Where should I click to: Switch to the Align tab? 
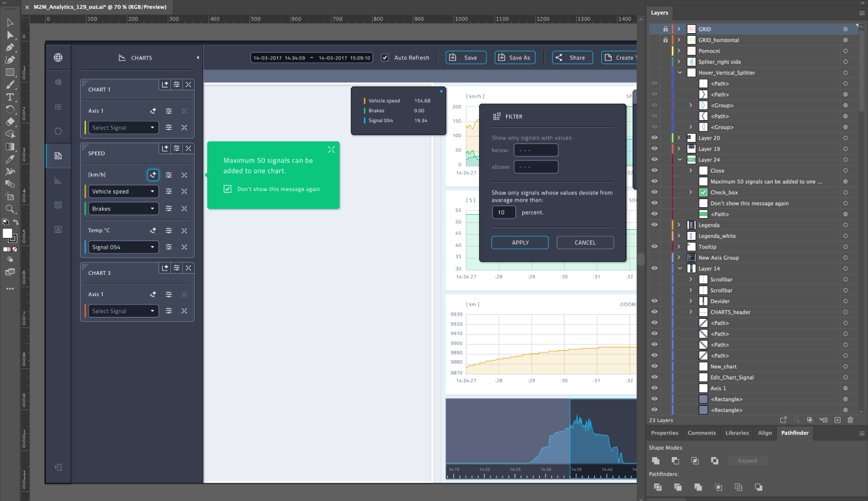(765, 433)
